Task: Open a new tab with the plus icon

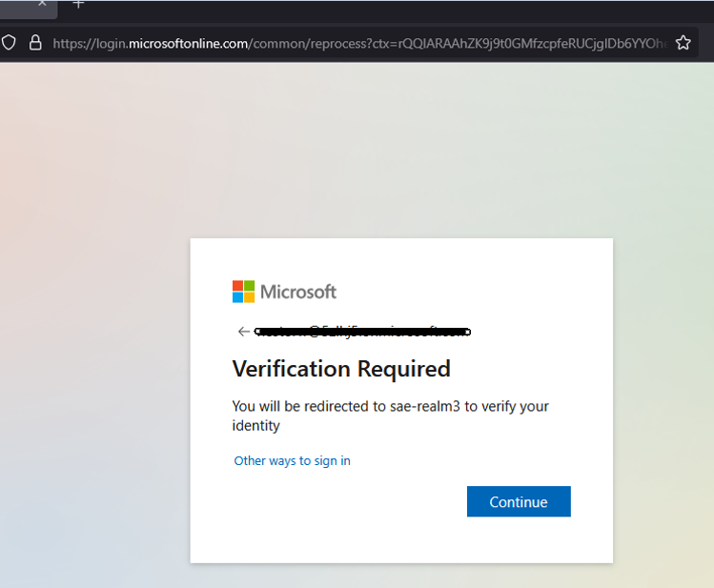Action: [78, 5]
